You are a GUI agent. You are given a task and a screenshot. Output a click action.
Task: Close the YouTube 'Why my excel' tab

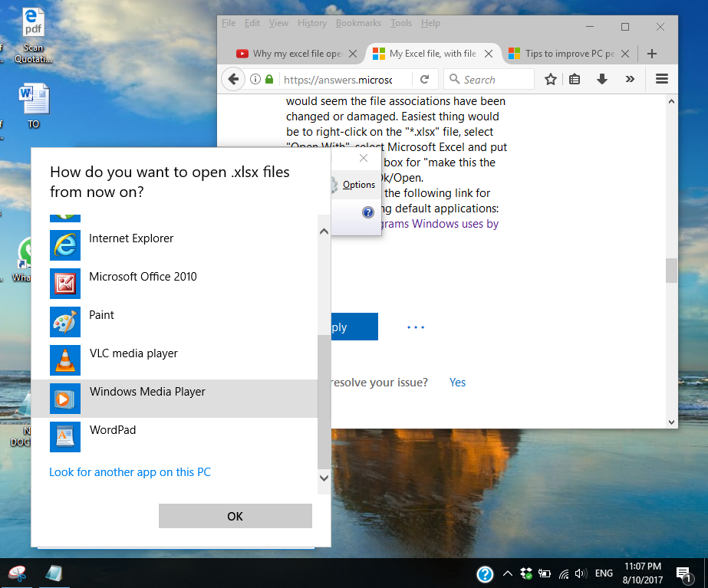click(353, 54)
